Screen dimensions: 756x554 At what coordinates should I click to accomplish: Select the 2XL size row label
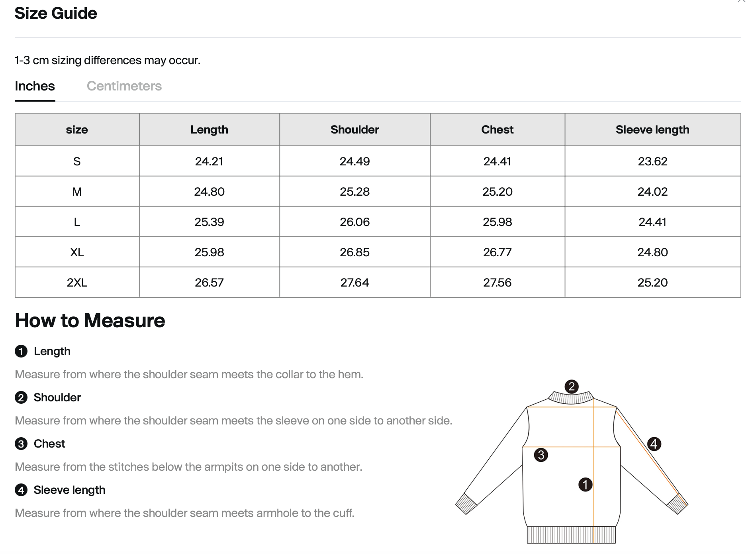[77, 283]
